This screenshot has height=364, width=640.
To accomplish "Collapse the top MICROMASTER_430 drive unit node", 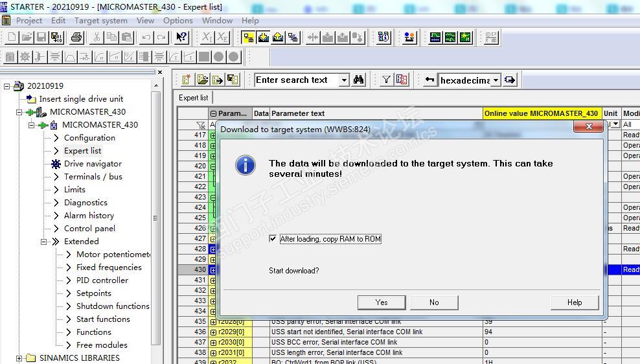I will coord(19,112).
